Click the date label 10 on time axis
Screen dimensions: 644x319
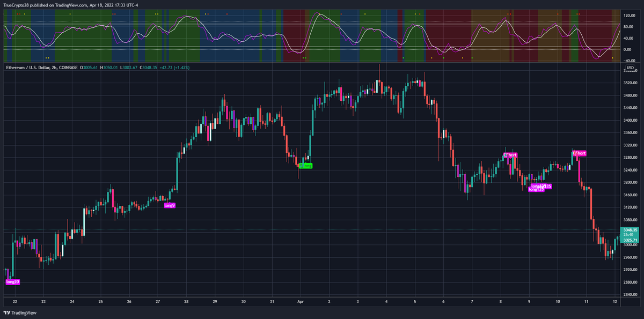click(558, 301)
